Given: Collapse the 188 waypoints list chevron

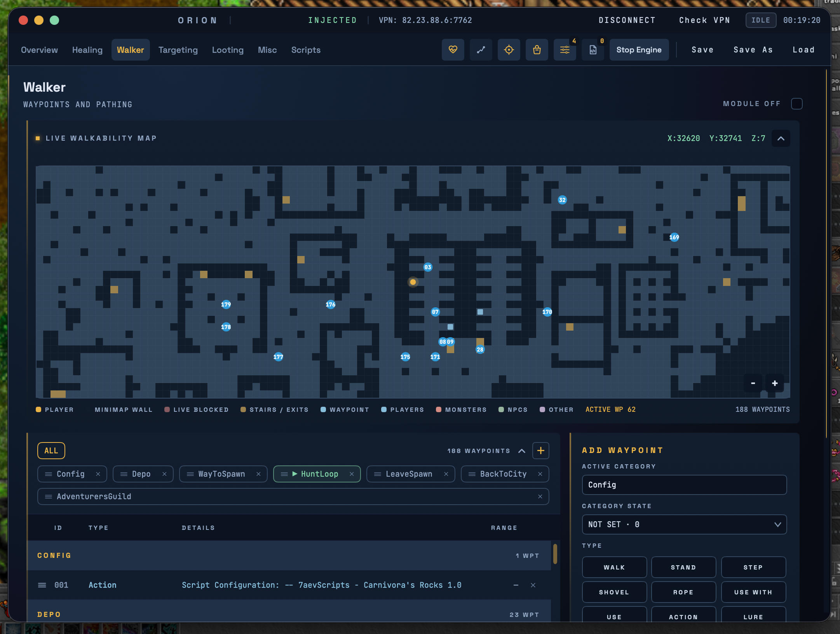Looking at the screenshot, I should [x=522, y=451].
